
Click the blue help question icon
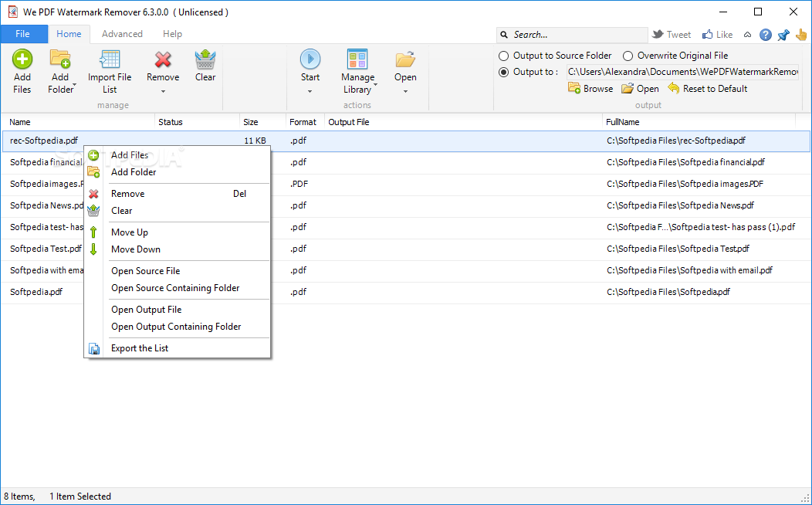(766, 35)
